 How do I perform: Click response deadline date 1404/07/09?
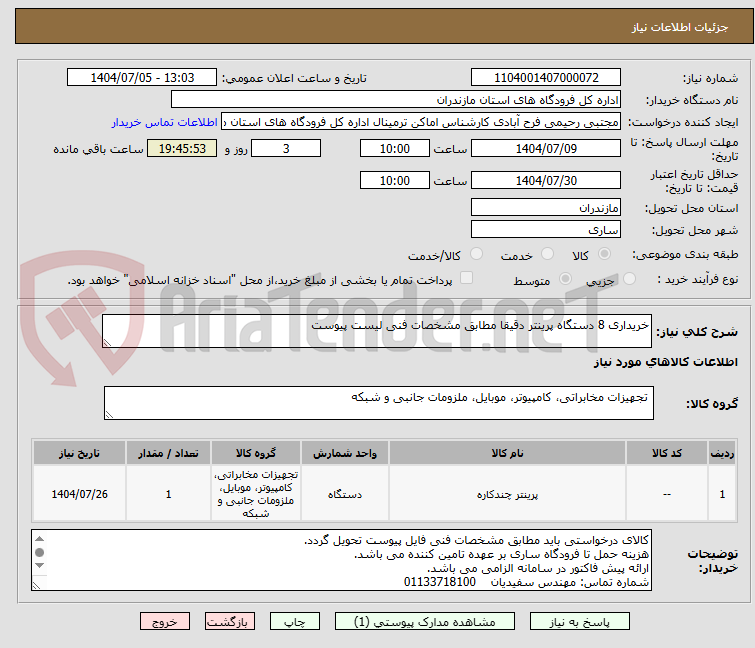tap(546, 148)
